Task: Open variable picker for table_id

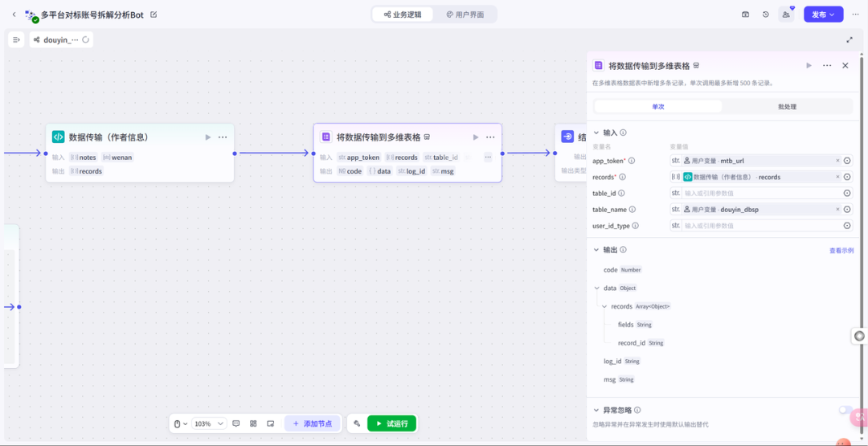Action: pos(847,193)
